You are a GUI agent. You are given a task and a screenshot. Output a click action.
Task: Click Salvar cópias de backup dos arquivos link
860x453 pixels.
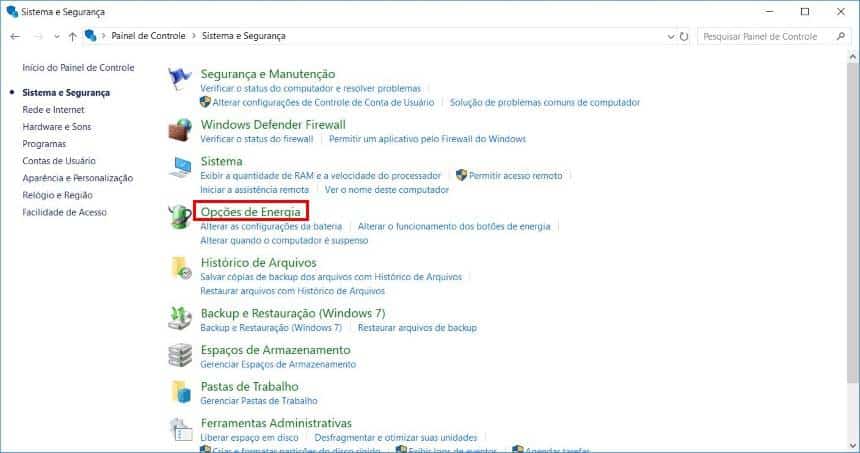331,277
